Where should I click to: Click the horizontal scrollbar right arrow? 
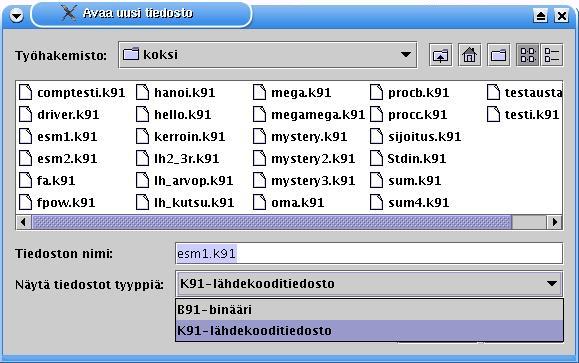[x=555, y=222]
